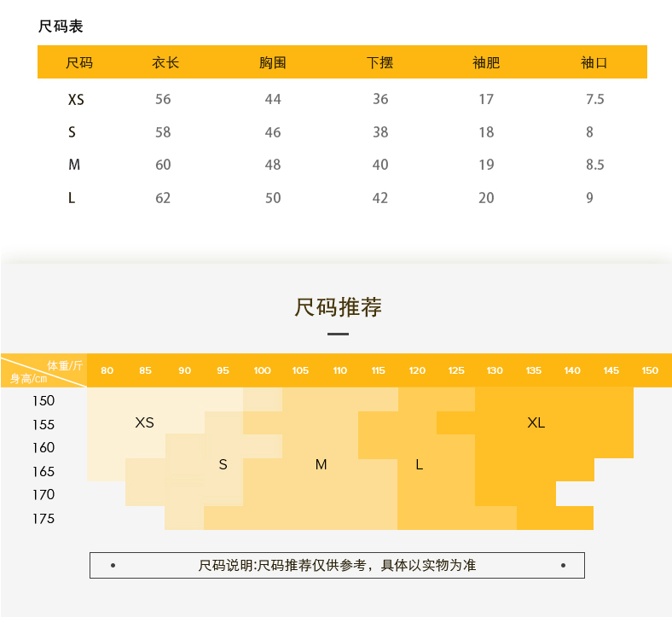Screen dimensions: 672x617
Task: Select the 袖口 column header
Action: (594, 62)
